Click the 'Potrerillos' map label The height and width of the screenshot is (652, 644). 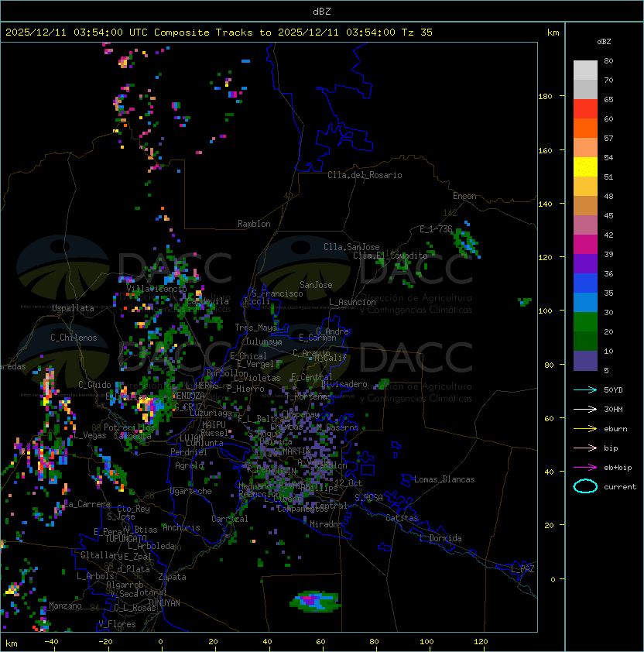tap(129, 427)
